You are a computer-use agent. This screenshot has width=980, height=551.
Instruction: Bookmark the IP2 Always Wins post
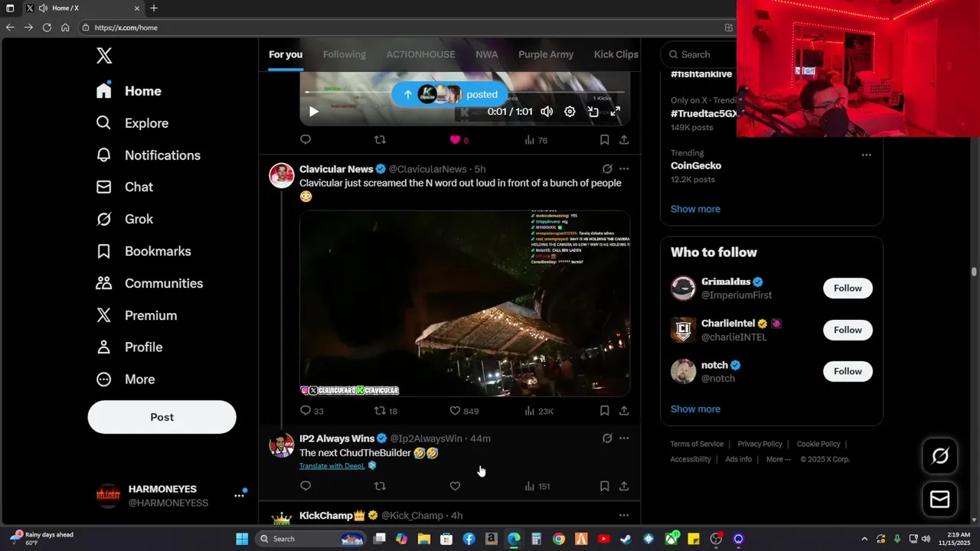pos(604,486)
